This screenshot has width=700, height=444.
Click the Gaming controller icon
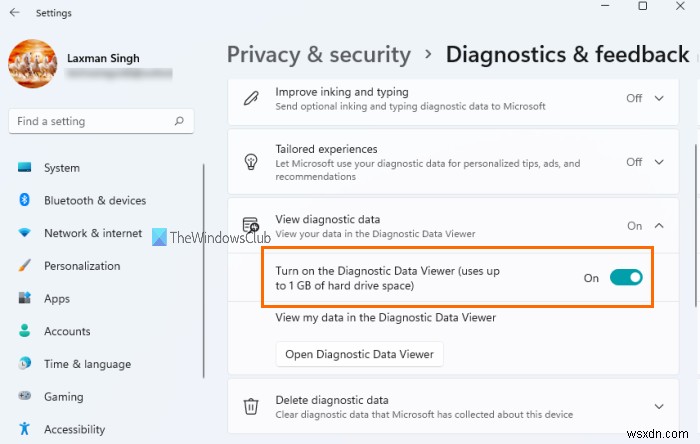point(24,397)
